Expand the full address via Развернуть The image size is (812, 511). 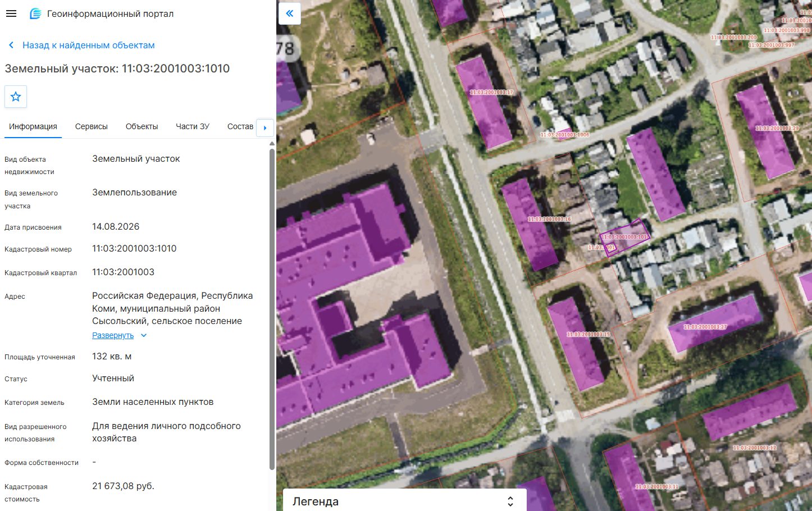pyautogui.click(x=113, y=335)
